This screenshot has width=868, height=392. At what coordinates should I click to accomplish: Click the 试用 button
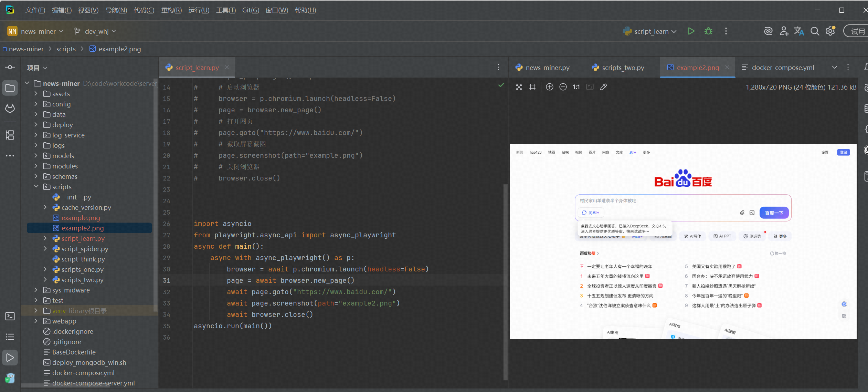tap(857, 31)
